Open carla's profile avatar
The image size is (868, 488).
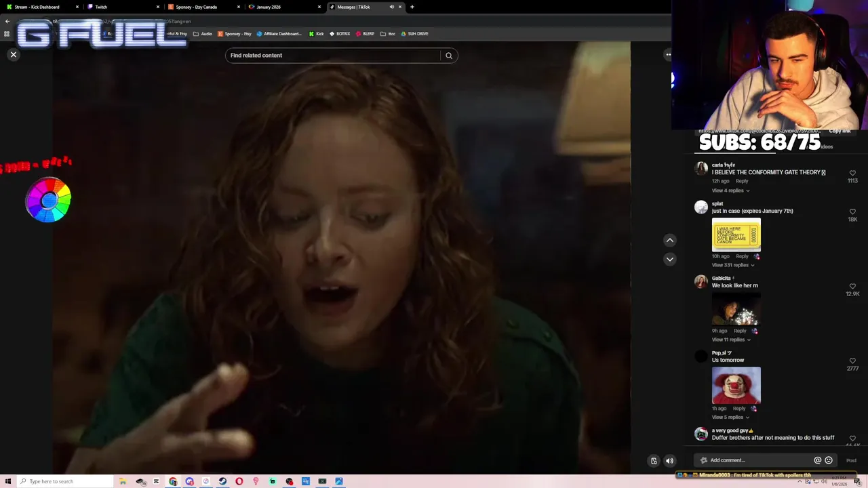point(701,169)
